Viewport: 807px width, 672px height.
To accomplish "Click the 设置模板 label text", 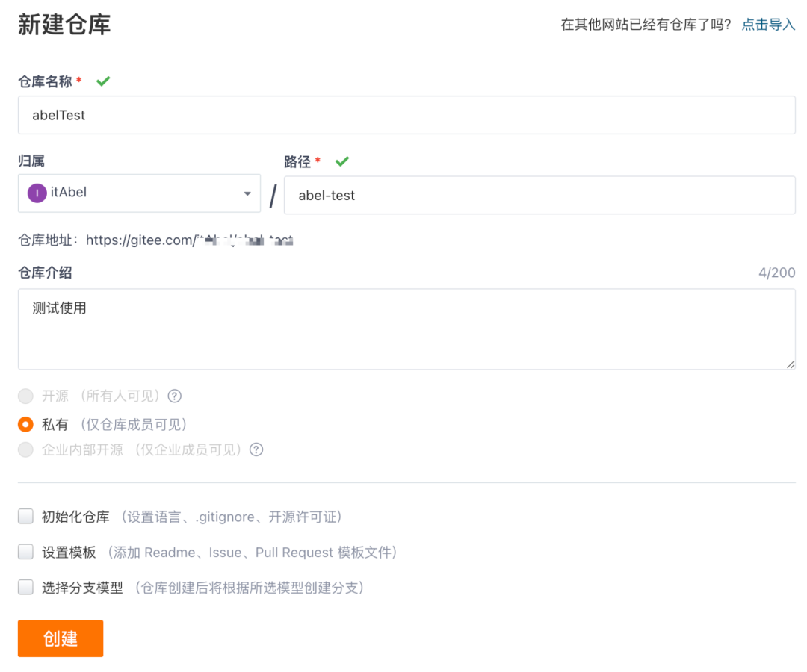I will tap(69, 553).
